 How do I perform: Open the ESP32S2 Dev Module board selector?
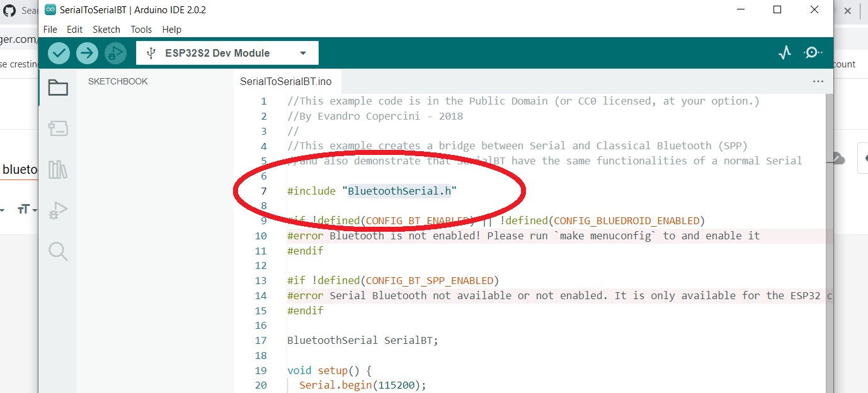(227, 53)
